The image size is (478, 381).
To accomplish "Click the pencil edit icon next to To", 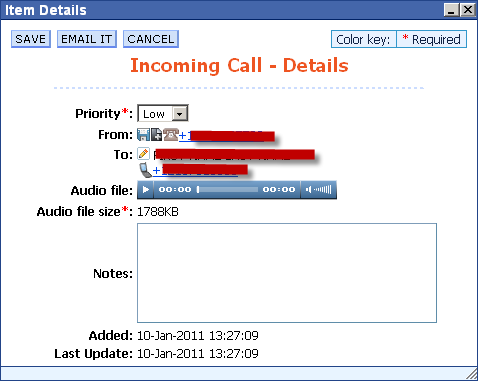I will tap(144, 154).
